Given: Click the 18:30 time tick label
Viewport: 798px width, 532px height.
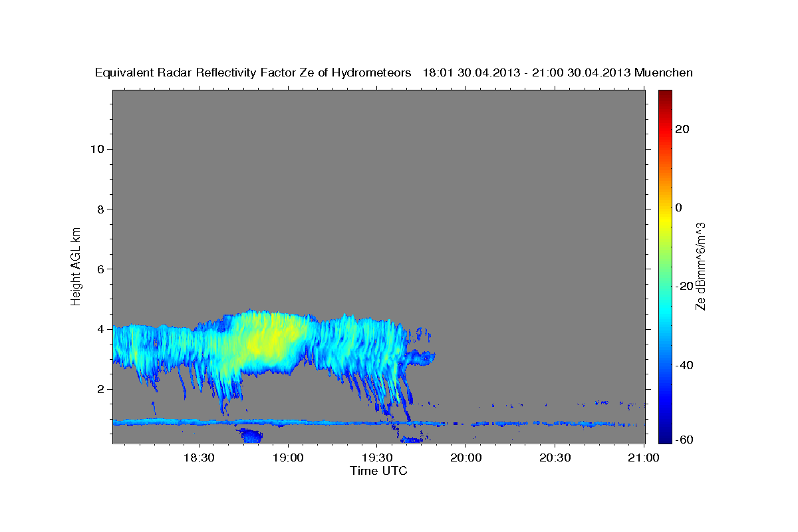Looking at the screenshot, I should [x=198, y=458].
